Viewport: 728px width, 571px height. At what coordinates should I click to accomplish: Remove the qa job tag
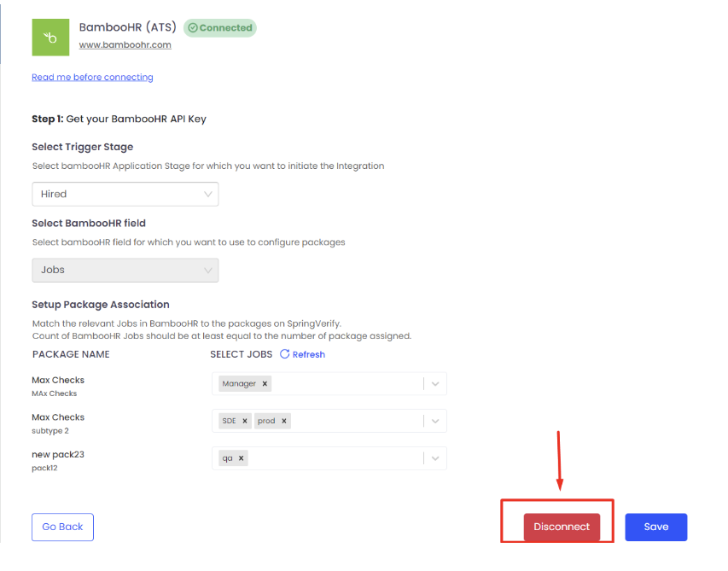click(x=242, y=458)
